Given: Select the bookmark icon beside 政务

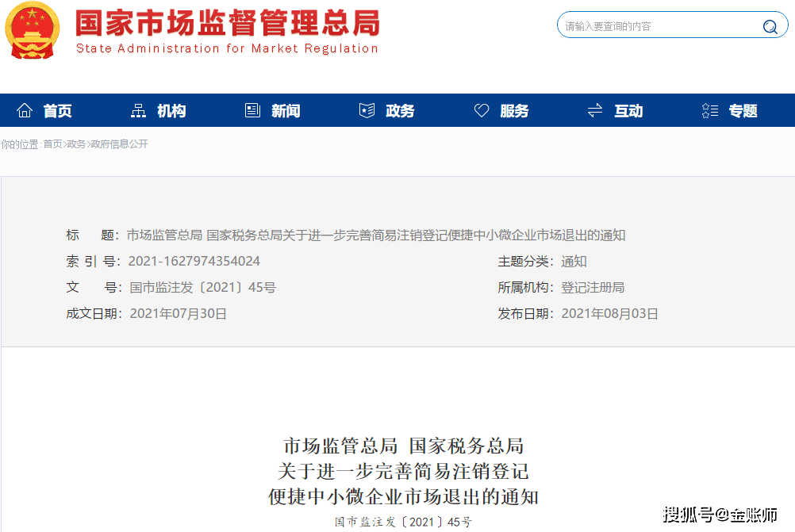Looking at the screenshot, I should 366,110.
